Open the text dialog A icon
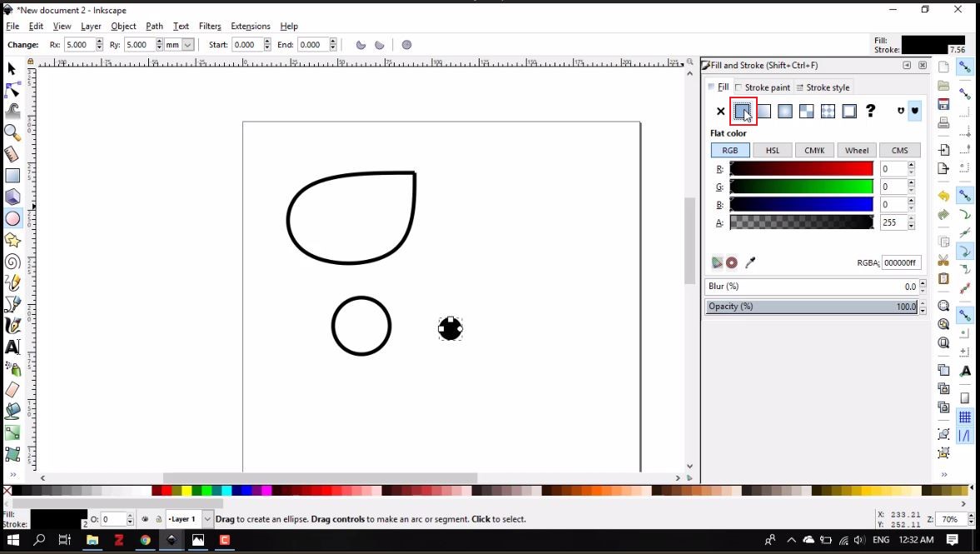 coord(965,371)
